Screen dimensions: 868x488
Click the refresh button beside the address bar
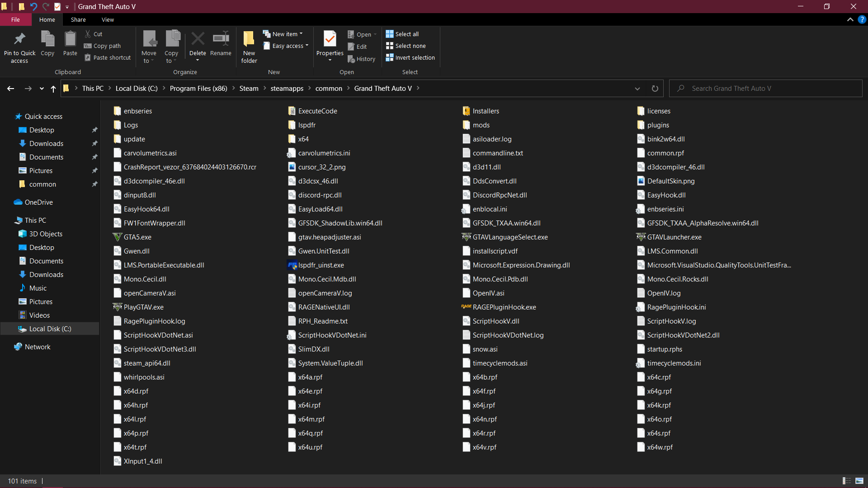coord(655,89)
